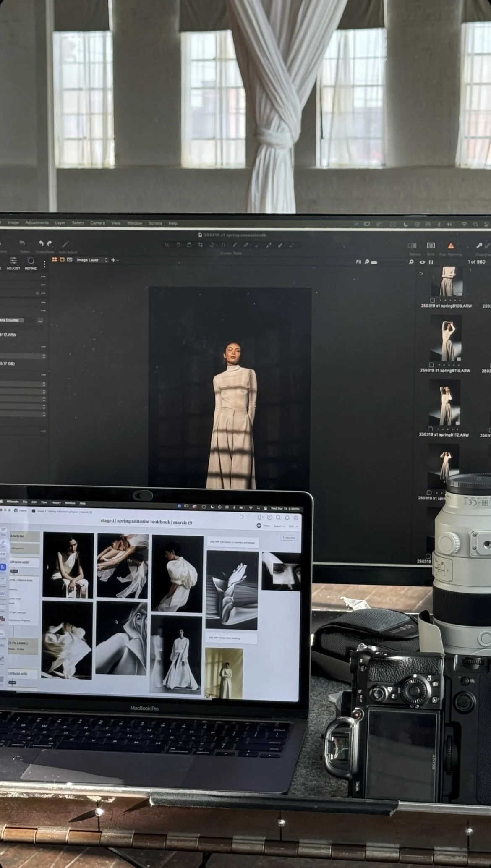Click the Before comparison icon
The width and height of the screenshot is (491, 868).
(413, 246)
